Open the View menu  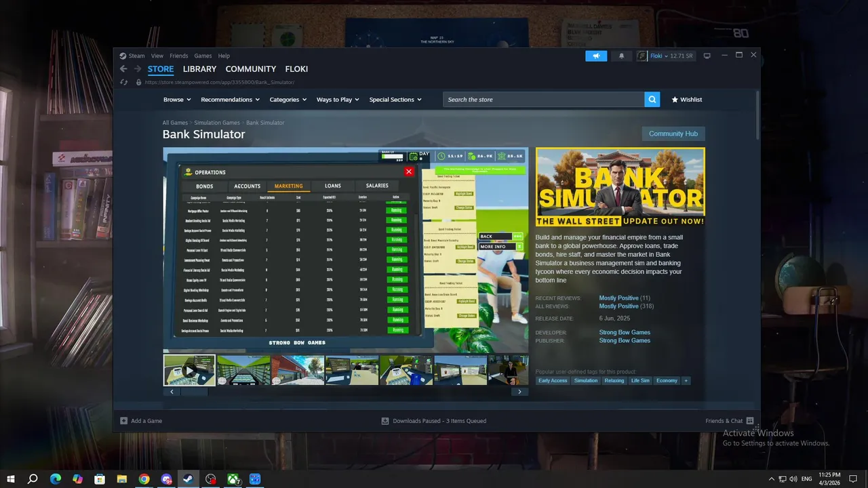pos(157,56)
